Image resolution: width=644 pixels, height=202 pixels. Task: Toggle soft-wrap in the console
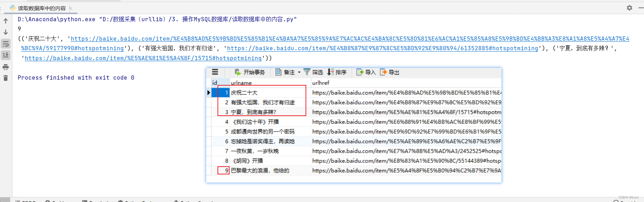click(x=6, y=44)
